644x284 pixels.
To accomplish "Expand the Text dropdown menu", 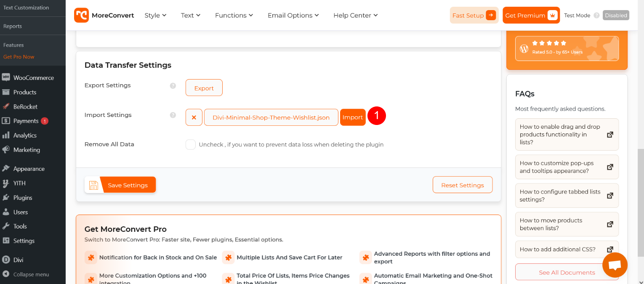I will click(x=191, y=15).
